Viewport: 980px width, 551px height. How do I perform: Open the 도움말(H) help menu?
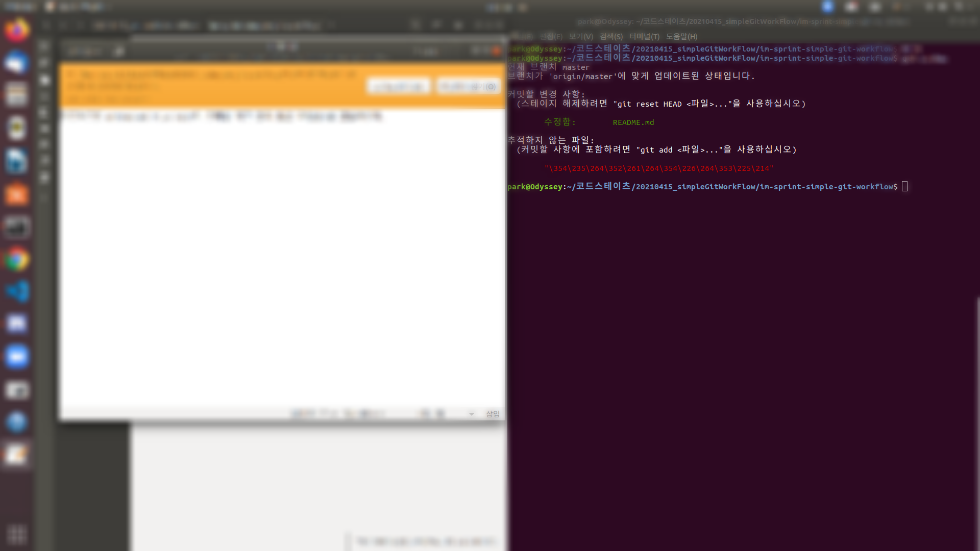(681, 37)
